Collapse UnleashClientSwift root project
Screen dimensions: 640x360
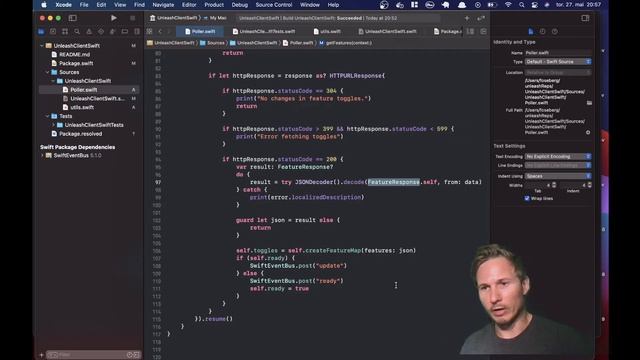click(42, 46)
